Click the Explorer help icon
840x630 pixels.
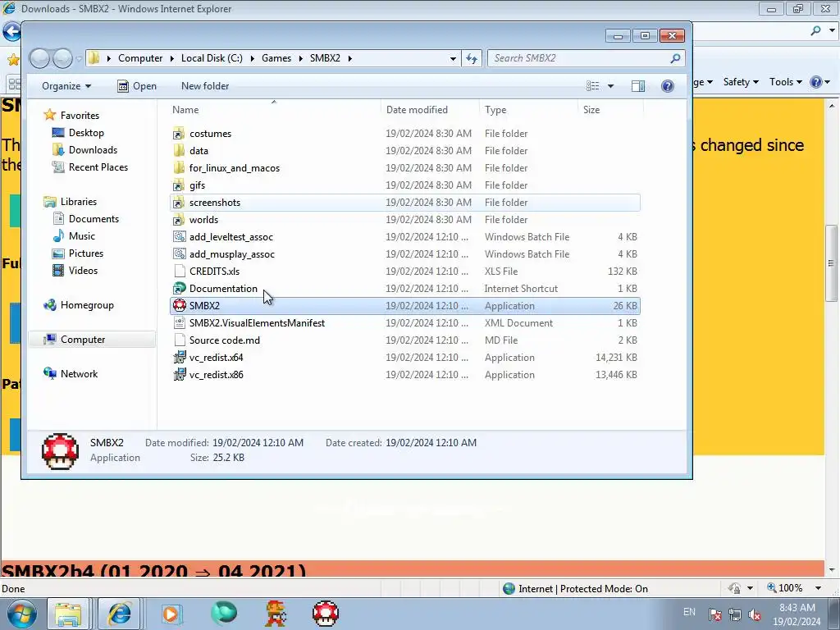667,86
